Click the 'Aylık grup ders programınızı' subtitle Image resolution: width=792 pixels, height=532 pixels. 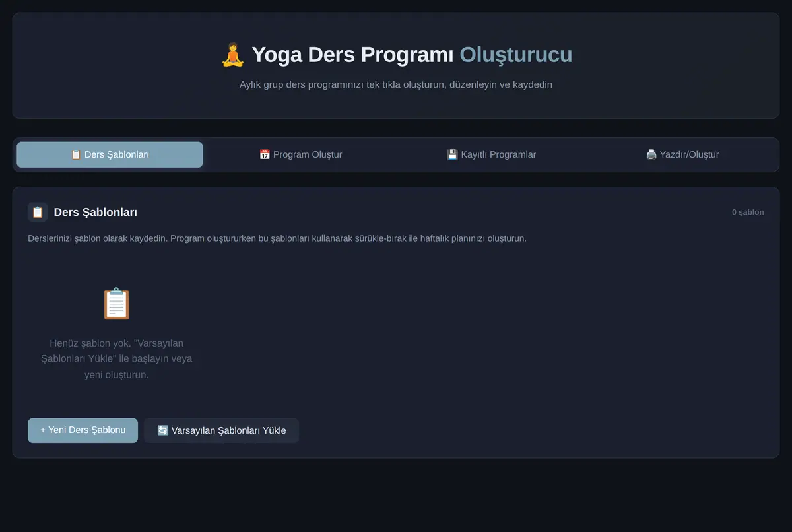pos(396,84)
